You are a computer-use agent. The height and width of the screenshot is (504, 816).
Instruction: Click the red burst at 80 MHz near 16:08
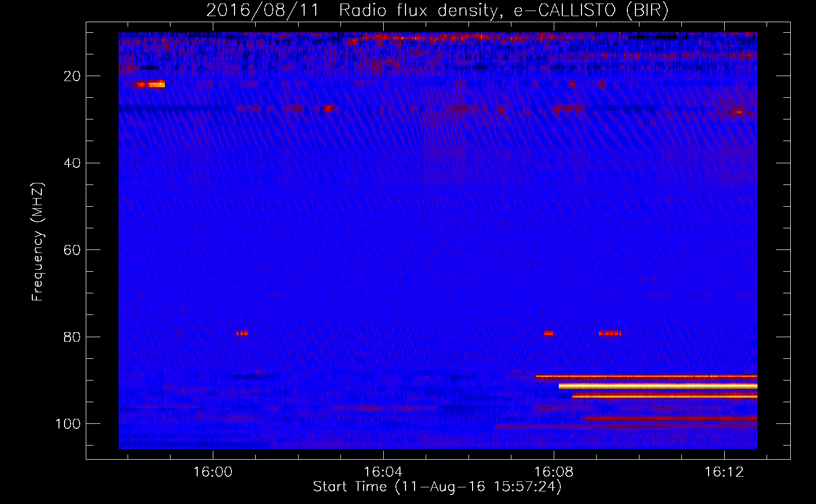point(549,333)
